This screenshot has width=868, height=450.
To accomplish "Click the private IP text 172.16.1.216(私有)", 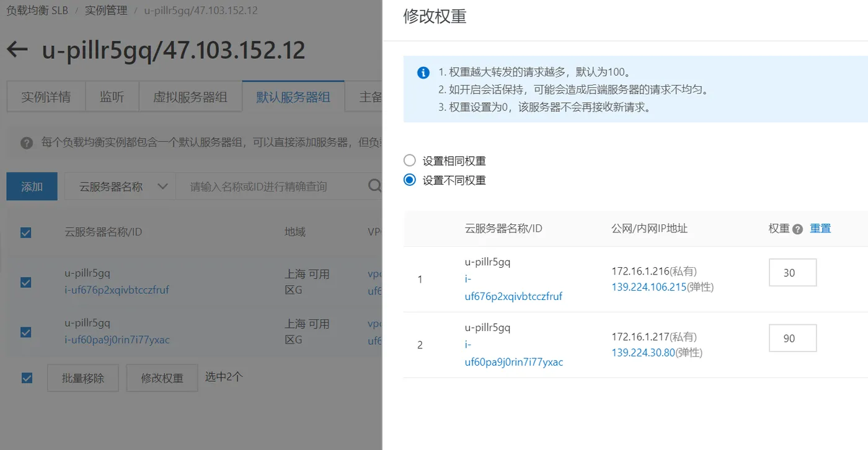I will coord(654,271).
